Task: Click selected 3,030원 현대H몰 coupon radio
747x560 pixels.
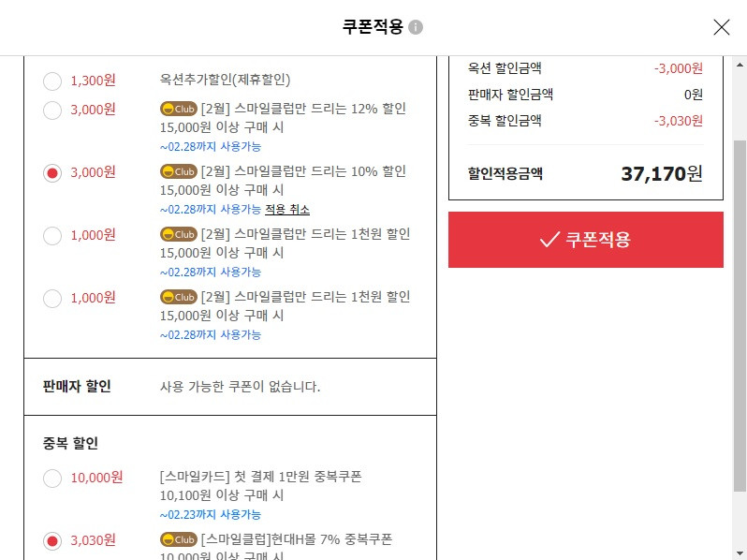Action: tap(52, 541)
